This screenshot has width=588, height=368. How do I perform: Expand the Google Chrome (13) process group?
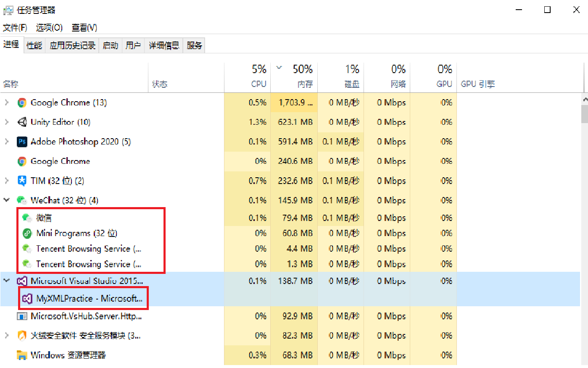click(7, 103)
